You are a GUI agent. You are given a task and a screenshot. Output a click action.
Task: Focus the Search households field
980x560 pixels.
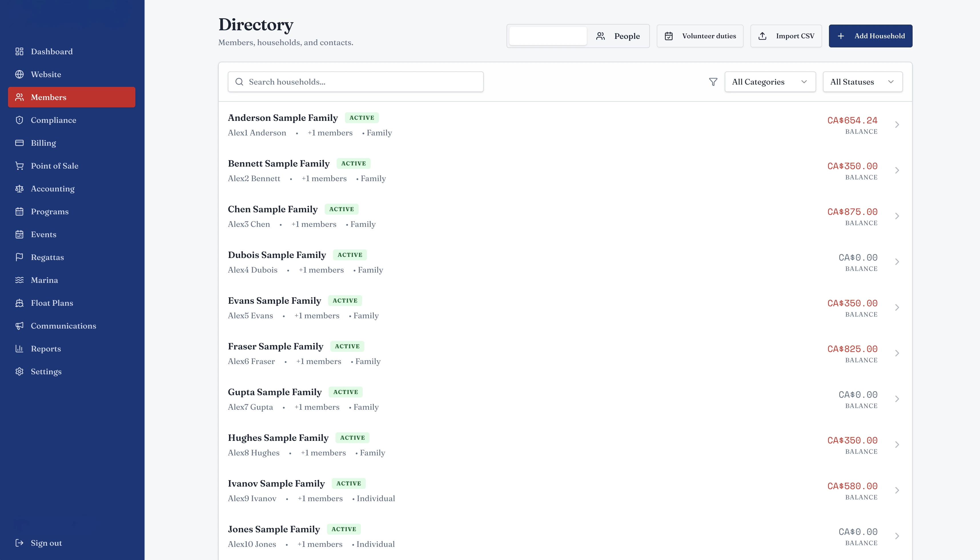[356, 81]
